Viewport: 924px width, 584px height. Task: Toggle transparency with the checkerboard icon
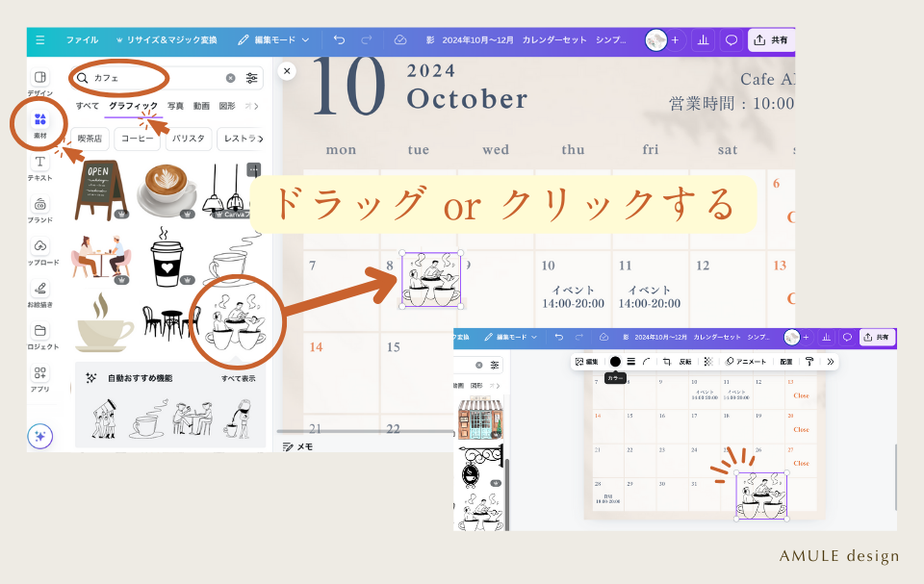tap(708, 362)
